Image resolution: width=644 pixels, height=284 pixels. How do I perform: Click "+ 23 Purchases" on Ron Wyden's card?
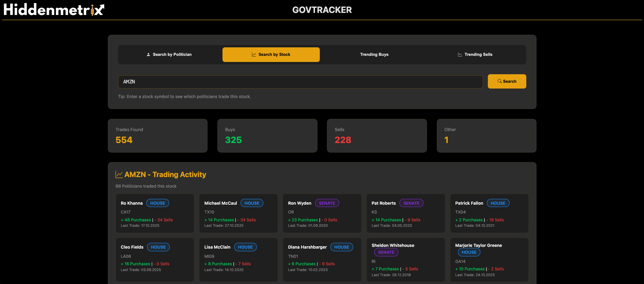click(303, 220)
